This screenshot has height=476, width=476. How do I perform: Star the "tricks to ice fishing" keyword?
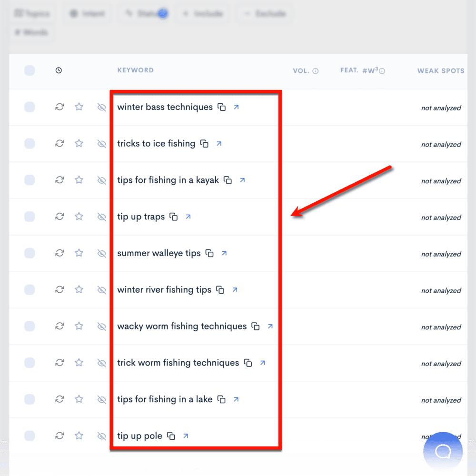[x=79, y=143]
